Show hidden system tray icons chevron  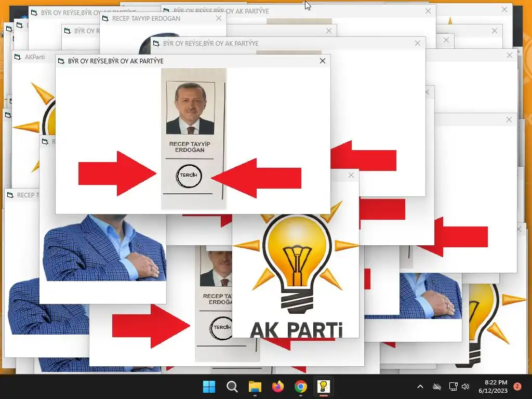(x=420, y=387)
